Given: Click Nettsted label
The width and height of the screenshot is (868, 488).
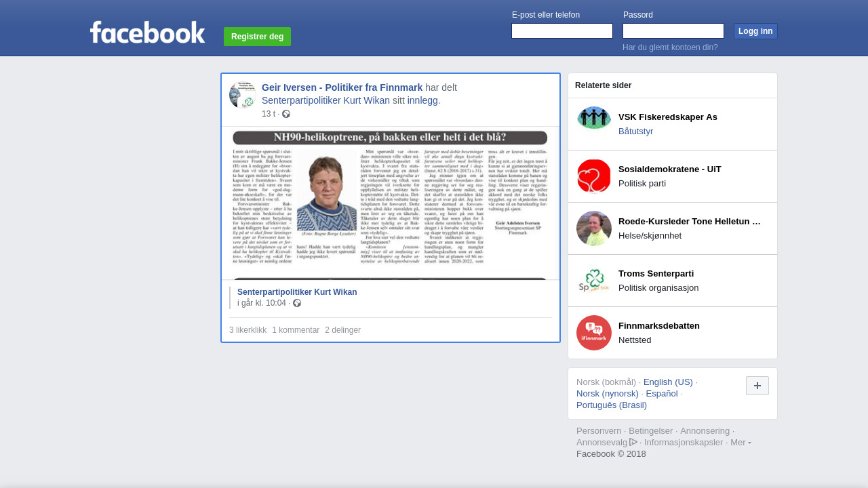Looking at the screenshot, I should [635, 340].
